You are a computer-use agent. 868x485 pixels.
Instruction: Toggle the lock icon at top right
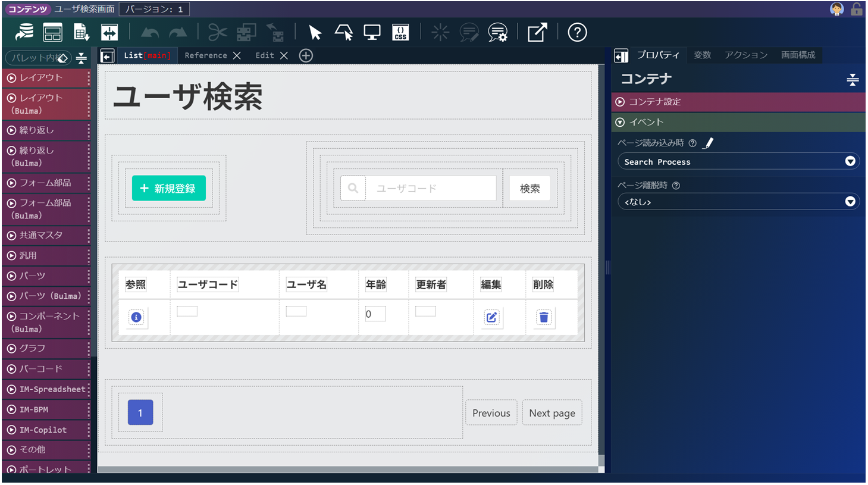coord(856,9)
